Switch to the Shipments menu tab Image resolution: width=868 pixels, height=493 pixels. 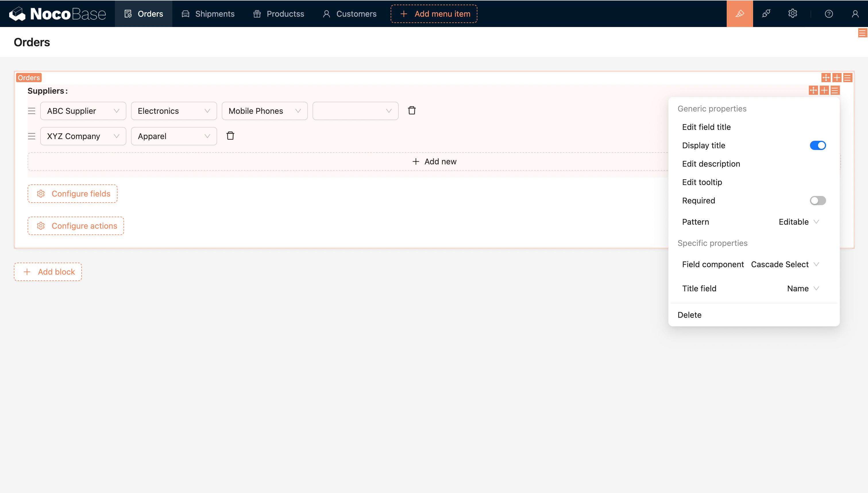(208, 14)
